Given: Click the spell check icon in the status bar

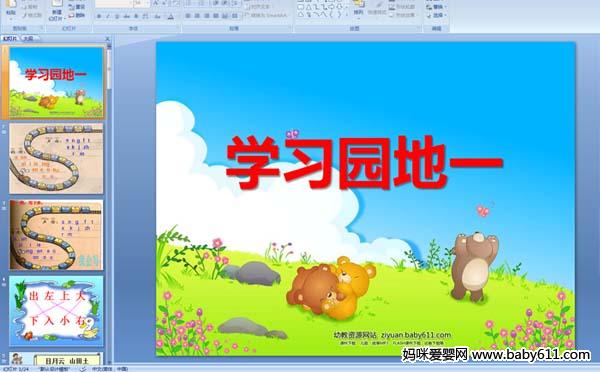Looking at the screenshot, I should [x=83, y=369].
